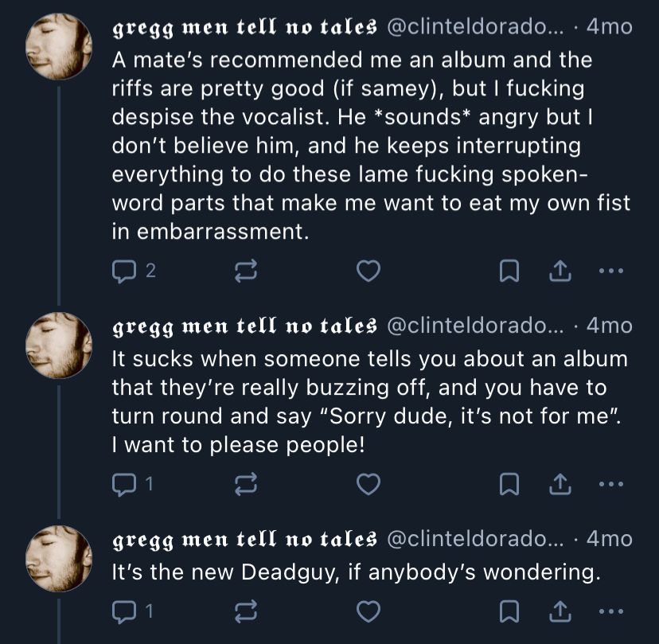Screen dimensions: 659x644
Task: Share the first post about the album
Action: coord(561,271)
